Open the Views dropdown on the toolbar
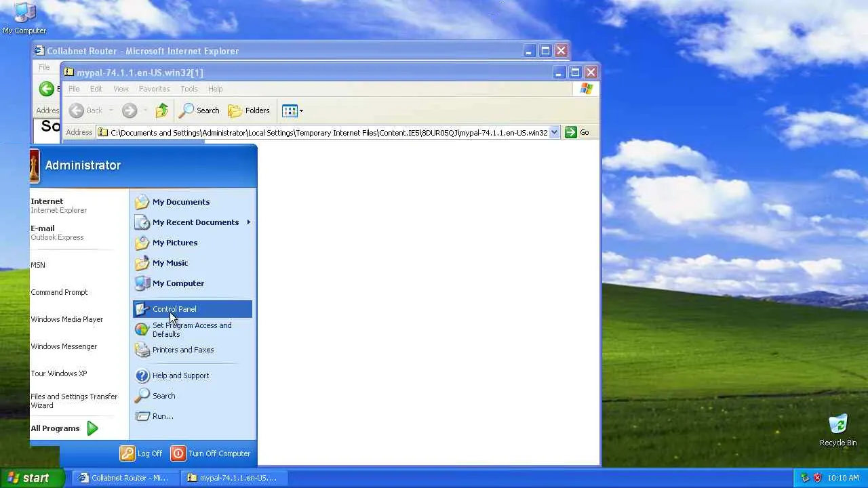 tap(292, 110)
